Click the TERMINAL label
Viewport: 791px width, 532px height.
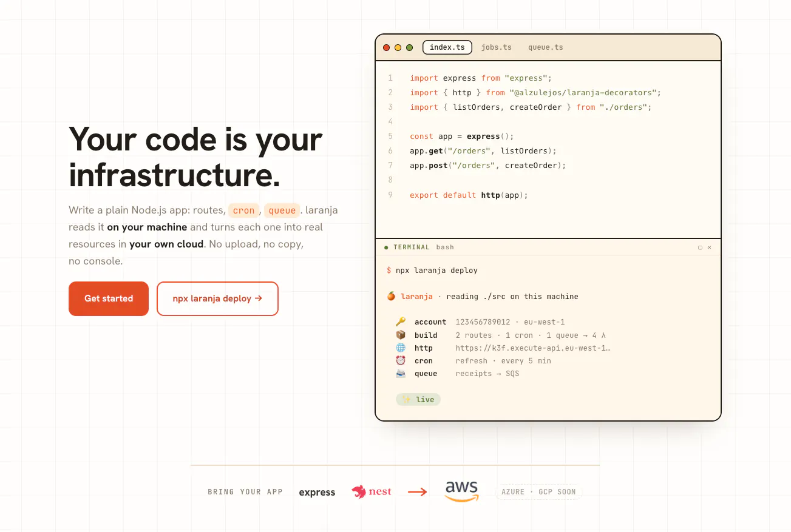pyautogui.click(x=412, y=247)
